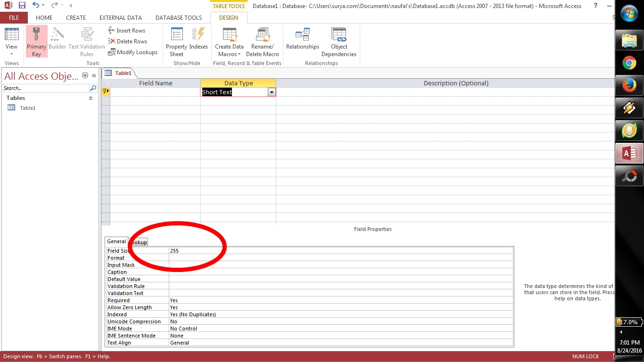Image resolution: width=644 pixels, height=362 pixels.
Task: Select the General field properties tab
Action: (x=116, y=241)
